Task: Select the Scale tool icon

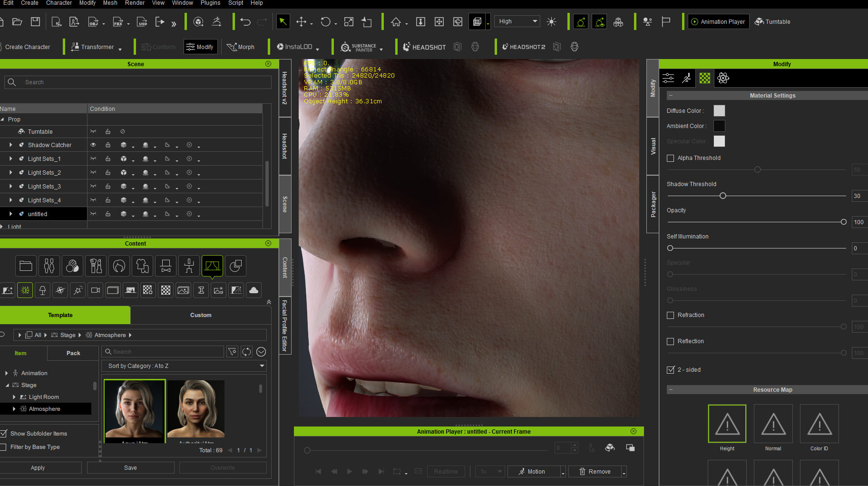Action: (349, 21)
